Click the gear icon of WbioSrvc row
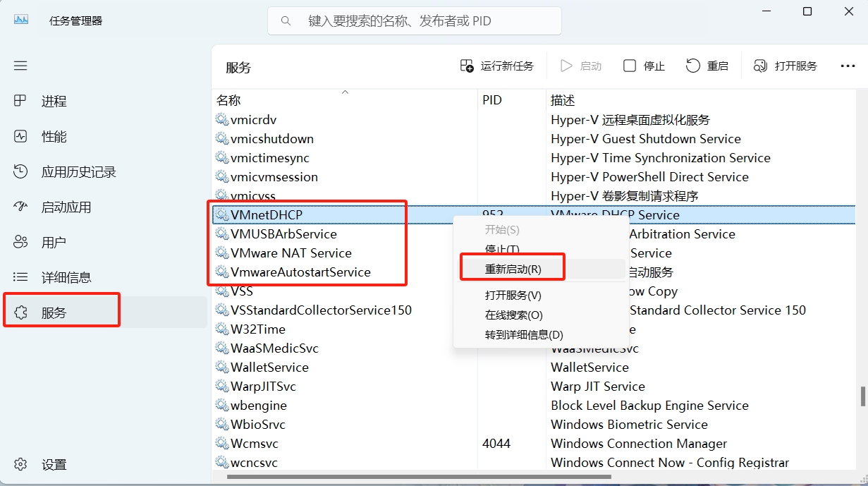Screen dimensions: 868x486 222,425
